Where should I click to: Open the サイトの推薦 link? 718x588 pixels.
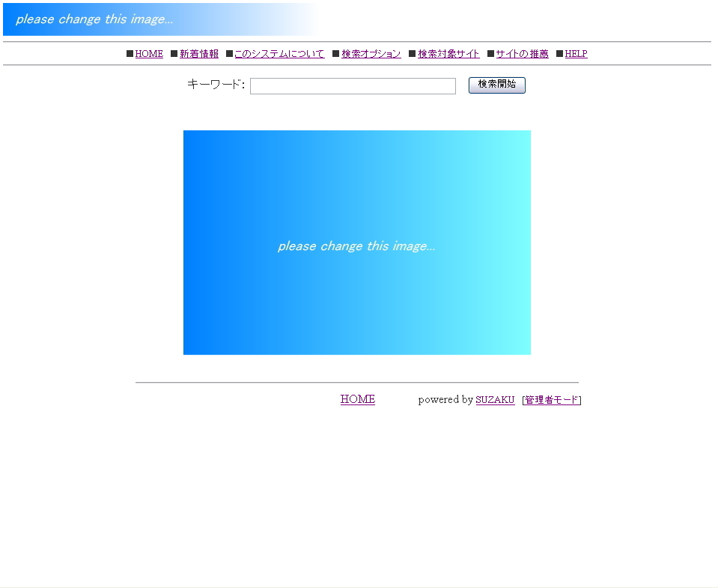coord(522,54)
